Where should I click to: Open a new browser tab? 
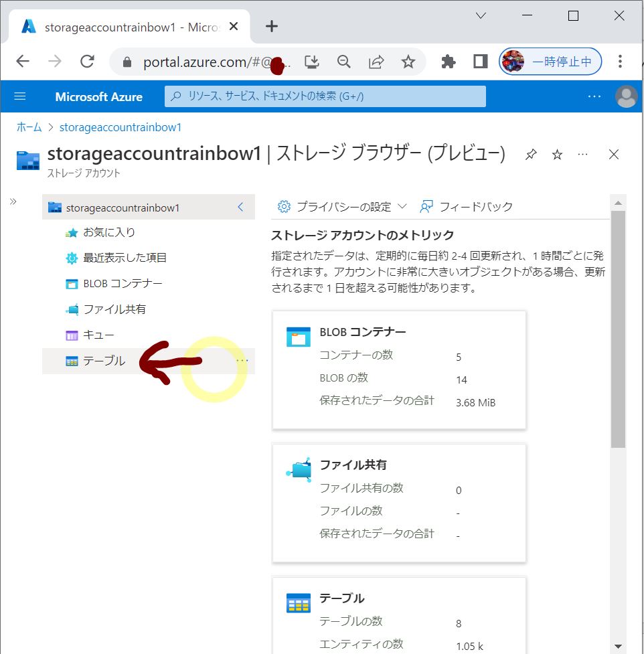(272, 26)
